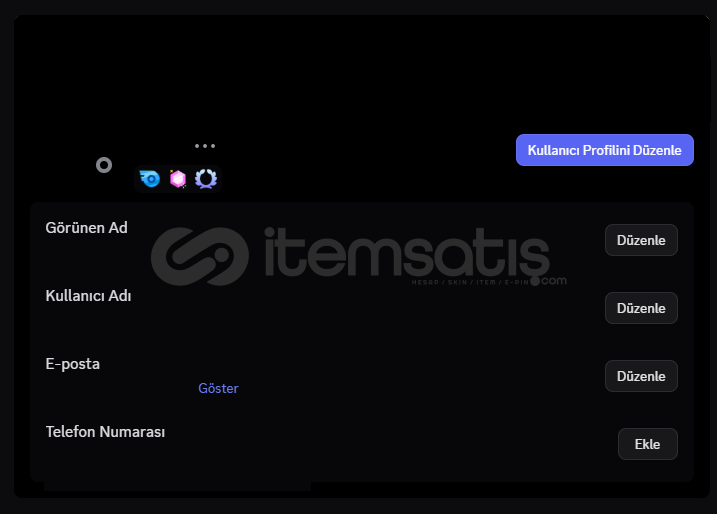Click Düzenle next to Kullanıcı Adı
The height and width of the screenshot is (514, 717).
641,308
